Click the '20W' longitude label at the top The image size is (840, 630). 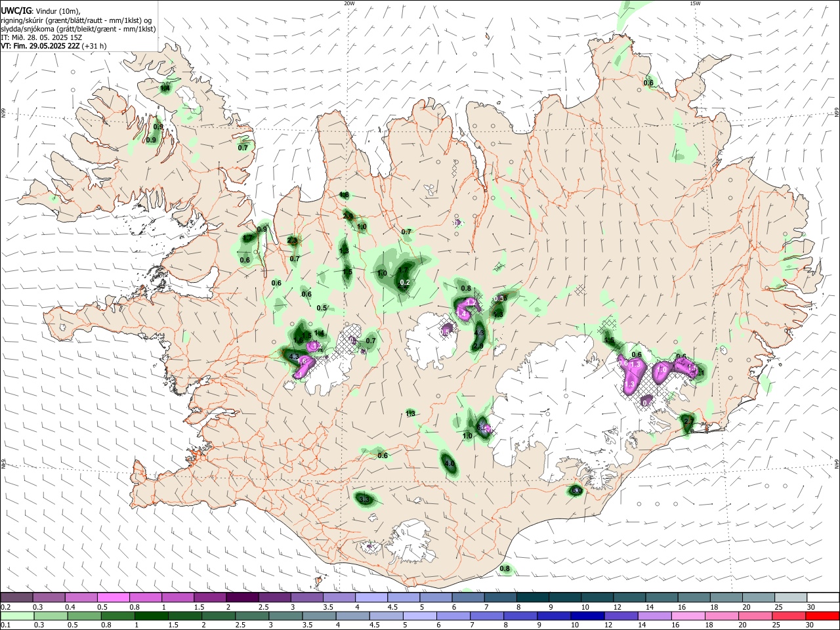point(349,3)
